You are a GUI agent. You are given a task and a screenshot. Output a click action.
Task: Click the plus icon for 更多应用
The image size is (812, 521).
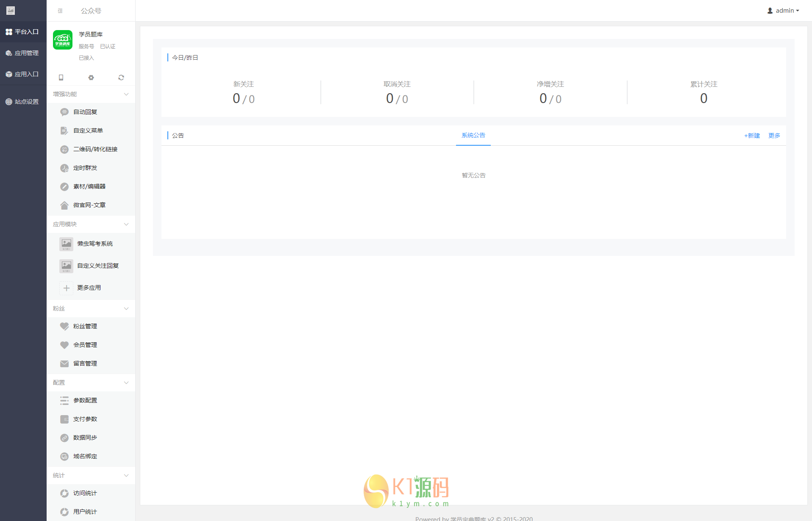(x=67, y=288)
